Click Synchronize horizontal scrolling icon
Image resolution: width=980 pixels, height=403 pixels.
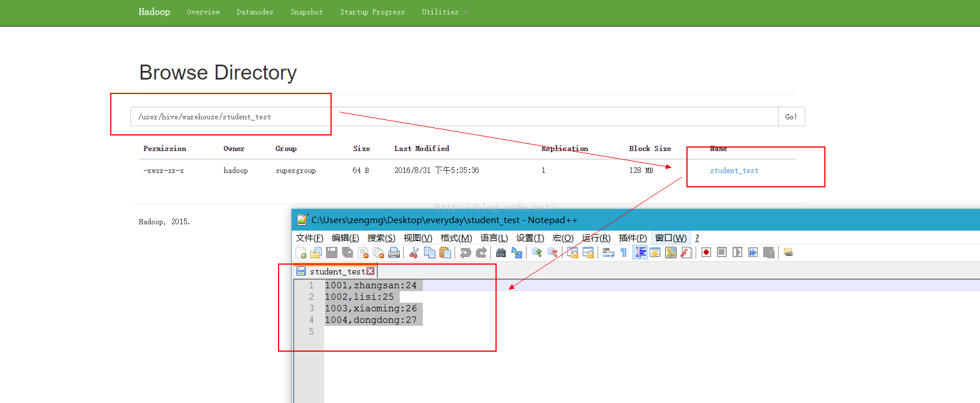point(588,253)
